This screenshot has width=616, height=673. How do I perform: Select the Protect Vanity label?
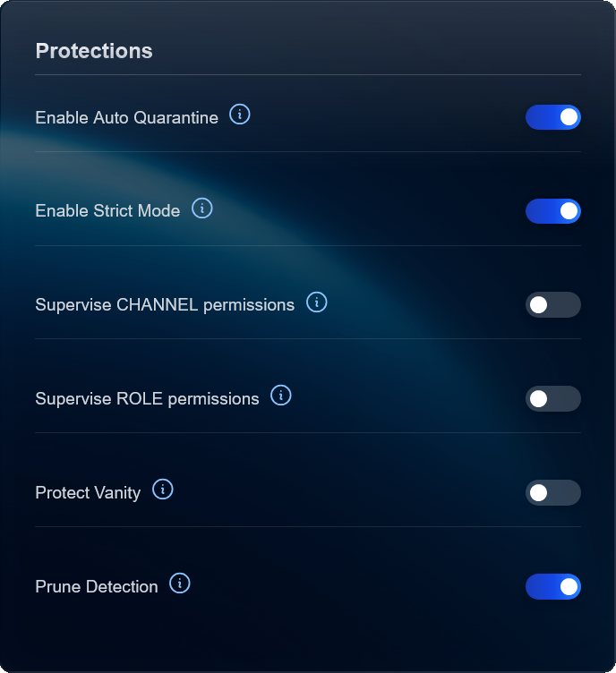[x=88, y=493]
